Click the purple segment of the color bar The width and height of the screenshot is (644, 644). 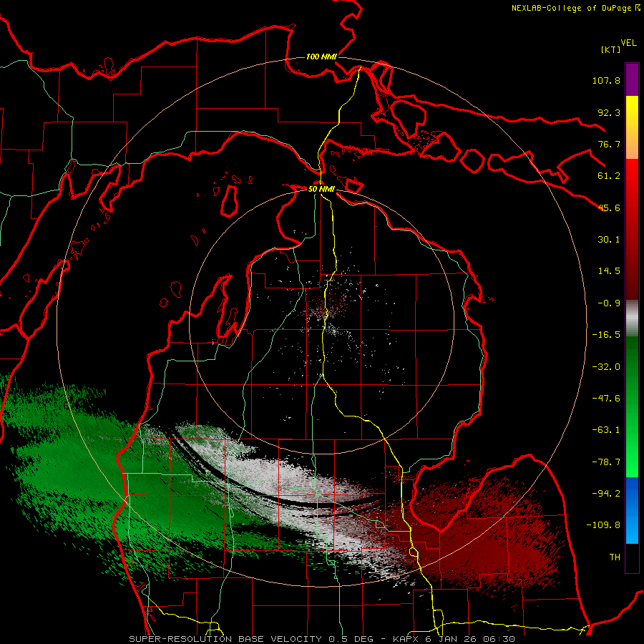click(632, 79)
